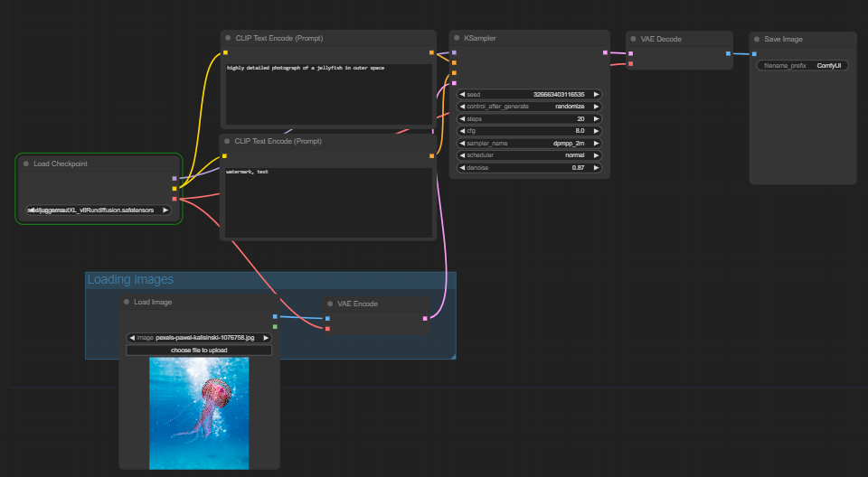Viewport: 868px width, 477px height.
Task: Click VAE Decode's blue IMAGE output socket
Action: (x=728, y=53)
